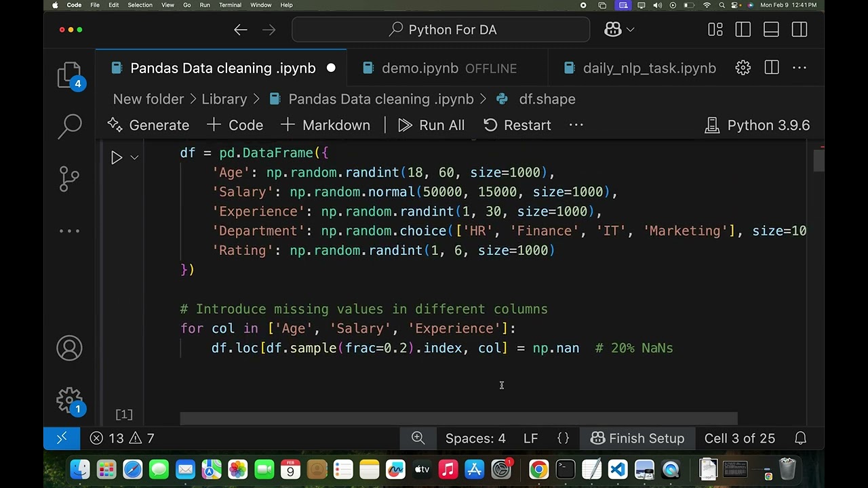Image resolution: width=868 pixels, height=488 pixels.
Task: Open the Search view in activity bar
Action: click(69, 126)
